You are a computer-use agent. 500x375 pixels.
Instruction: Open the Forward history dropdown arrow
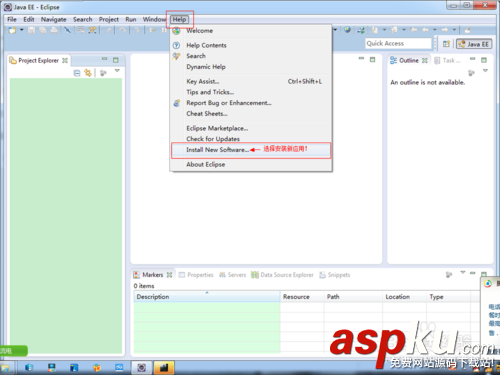[x=454, y=30]
